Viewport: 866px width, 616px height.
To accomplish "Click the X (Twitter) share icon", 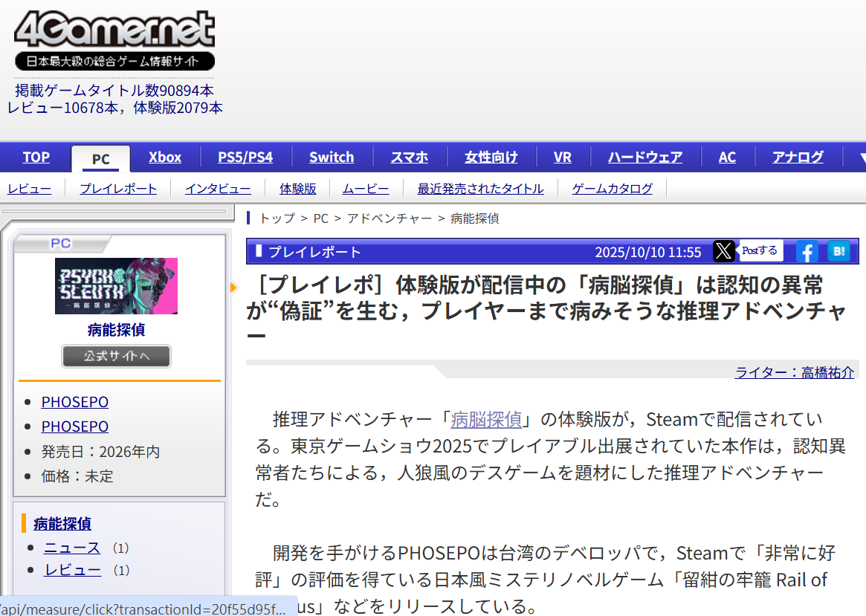I will pos(723,251).
